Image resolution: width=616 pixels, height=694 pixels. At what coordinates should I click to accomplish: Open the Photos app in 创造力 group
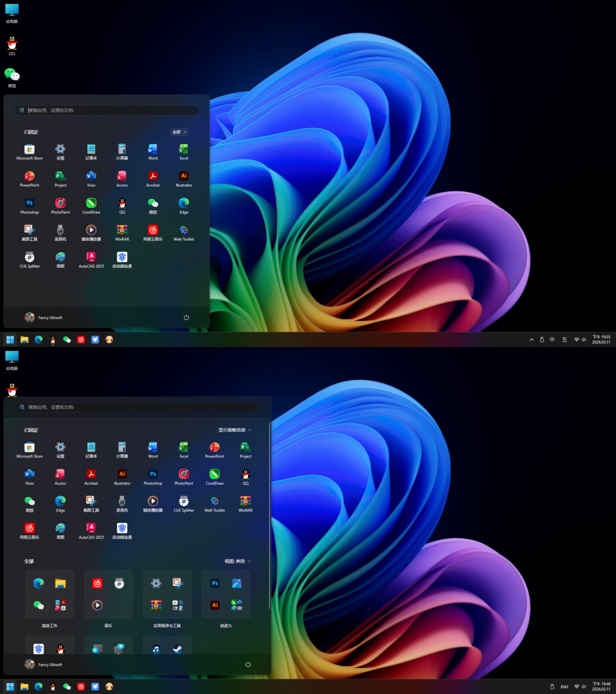click(236, 583)
